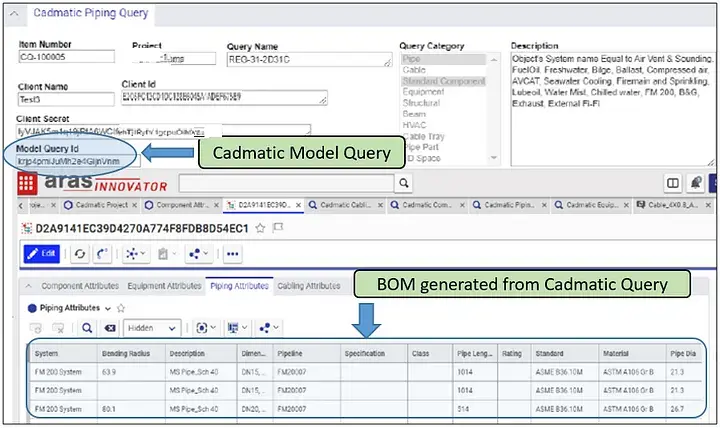
Task: Select row with Pipe Length 514
Action: [366, 409]
